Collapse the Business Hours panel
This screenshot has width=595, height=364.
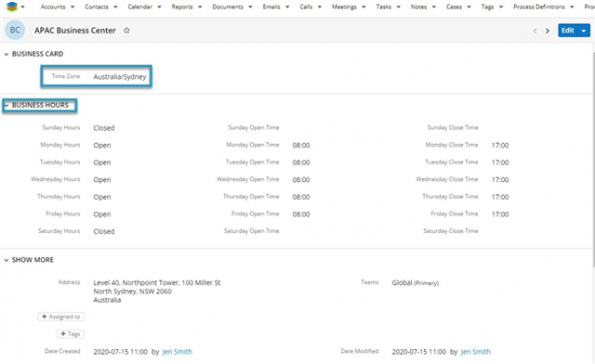click(x=7, y=106)
